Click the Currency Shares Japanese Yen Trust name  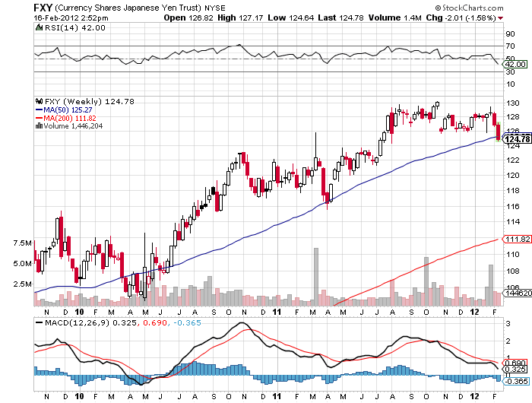coord(128,8)
